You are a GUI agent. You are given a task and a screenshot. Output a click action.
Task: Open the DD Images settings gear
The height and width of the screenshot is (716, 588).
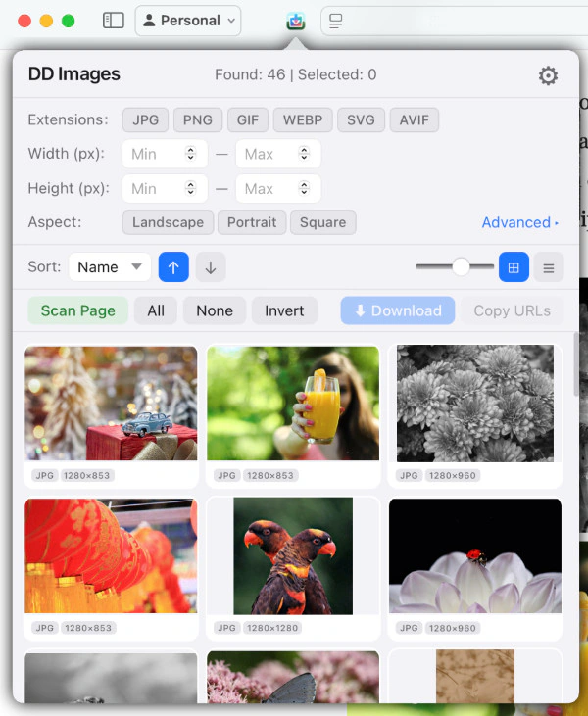(x=548, y=75)
